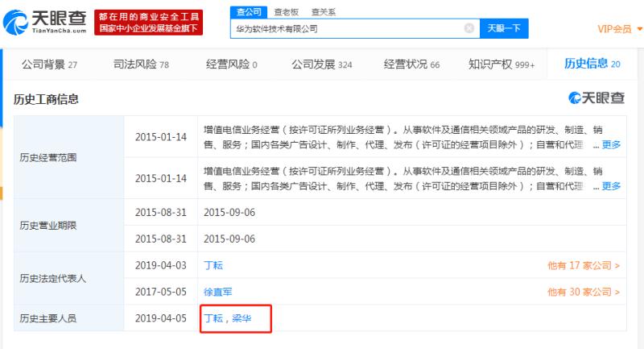644x349 pixels.
Task: Click the date 2019-04-03
Action: click(160, 265)
